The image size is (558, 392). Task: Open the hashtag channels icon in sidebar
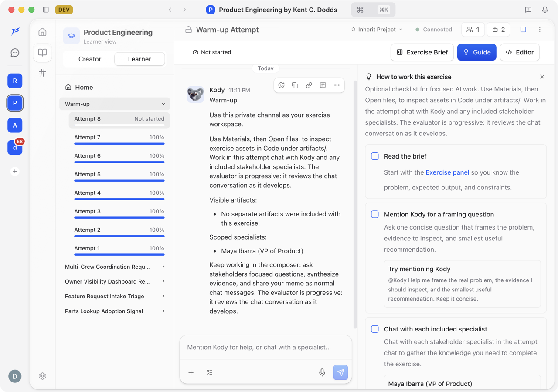[42, 73]
